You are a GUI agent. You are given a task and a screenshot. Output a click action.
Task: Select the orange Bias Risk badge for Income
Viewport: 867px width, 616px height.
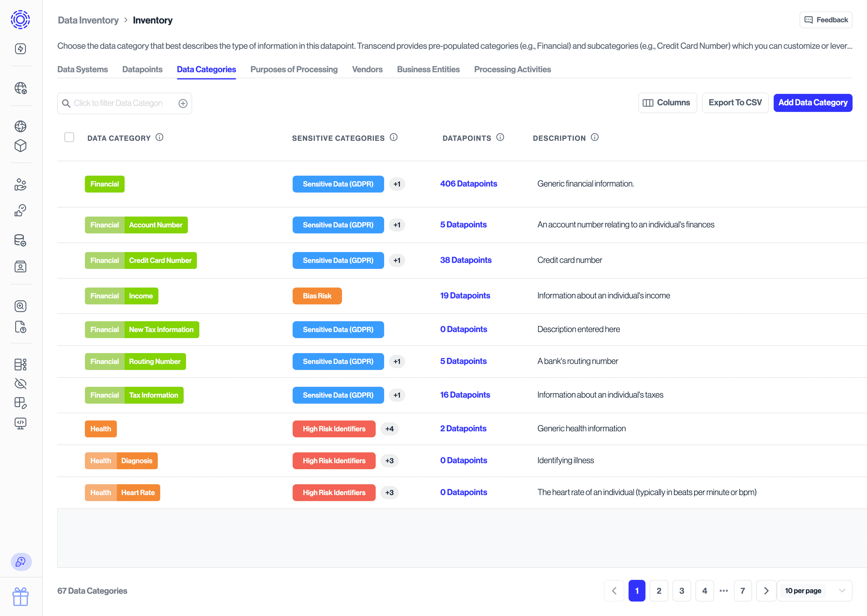pos(317,296)
